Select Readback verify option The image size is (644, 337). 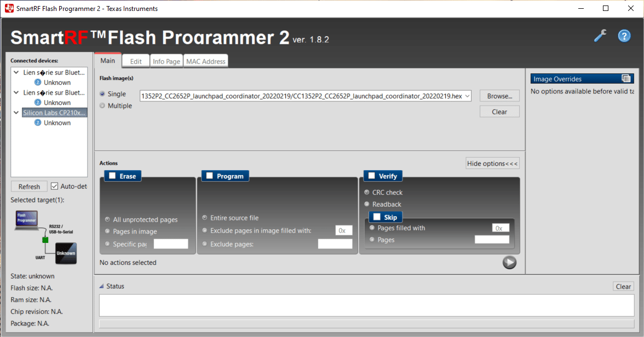click(367, 204)
